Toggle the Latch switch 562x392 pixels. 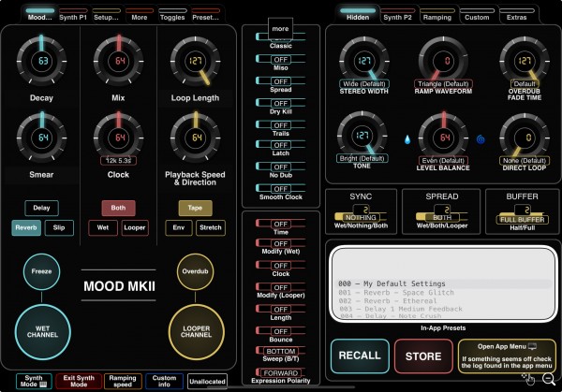click(281, 145)
